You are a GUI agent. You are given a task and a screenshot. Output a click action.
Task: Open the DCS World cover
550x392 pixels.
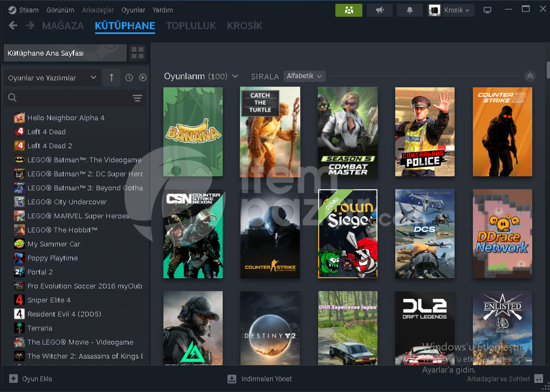click(x=425, y=234)
